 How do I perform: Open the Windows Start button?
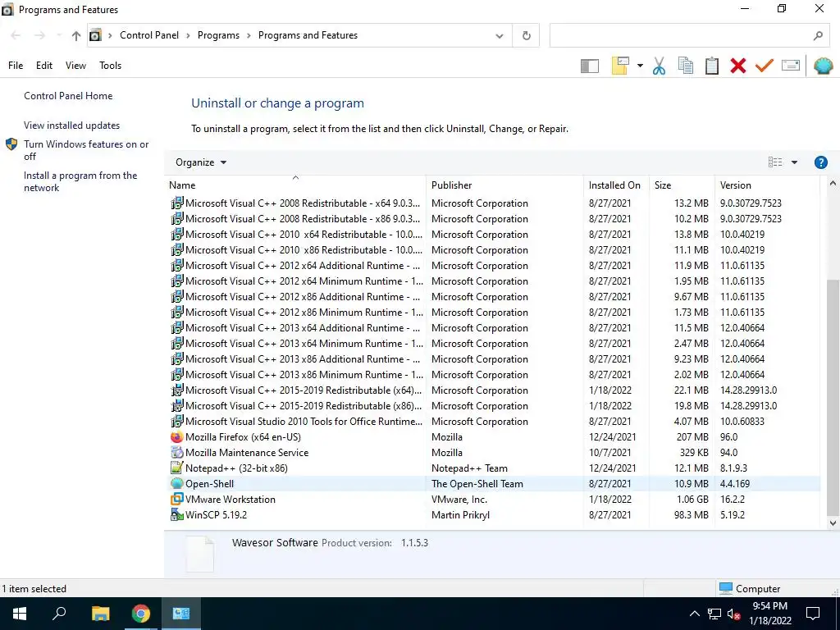click(x=20, y=614)
